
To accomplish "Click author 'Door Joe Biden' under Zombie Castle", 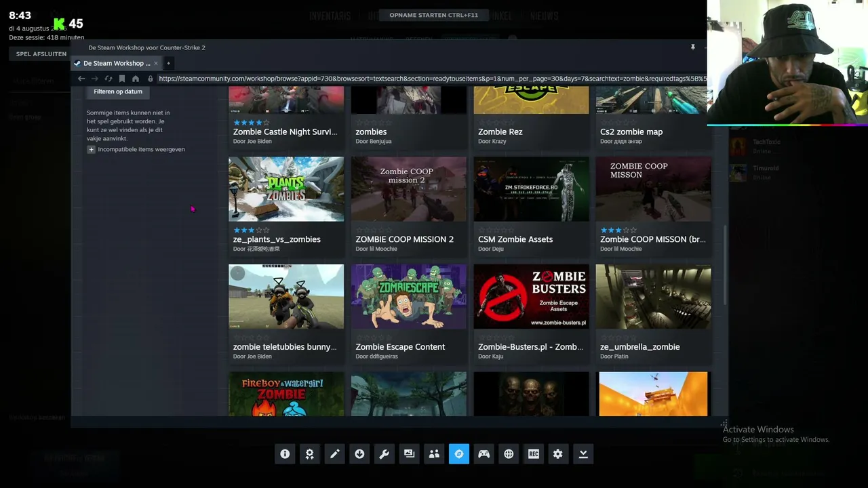I will 252,142.
